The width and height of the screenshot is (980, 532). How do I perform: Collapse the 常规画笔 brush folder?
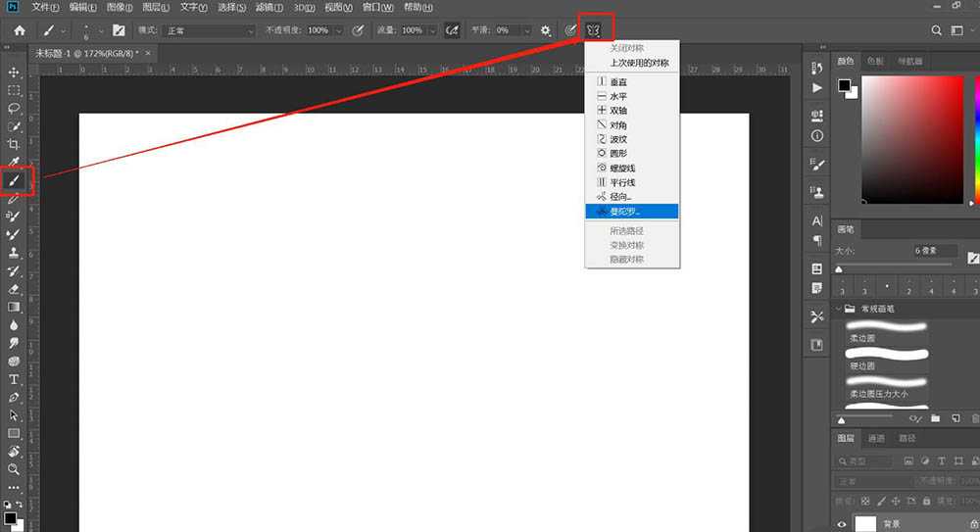pyautogui.click(x=839, y=309)
